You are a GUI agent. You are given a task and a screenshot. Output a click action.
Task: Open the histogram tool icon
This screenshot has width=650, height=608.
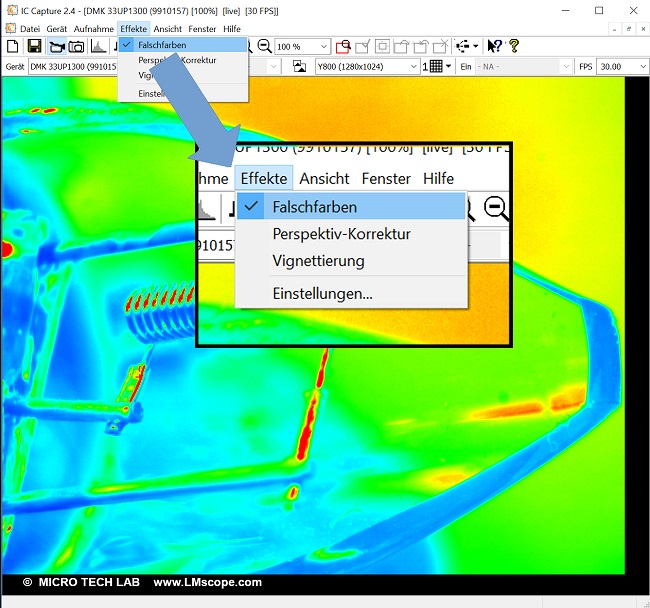click(x=99, y=47)
